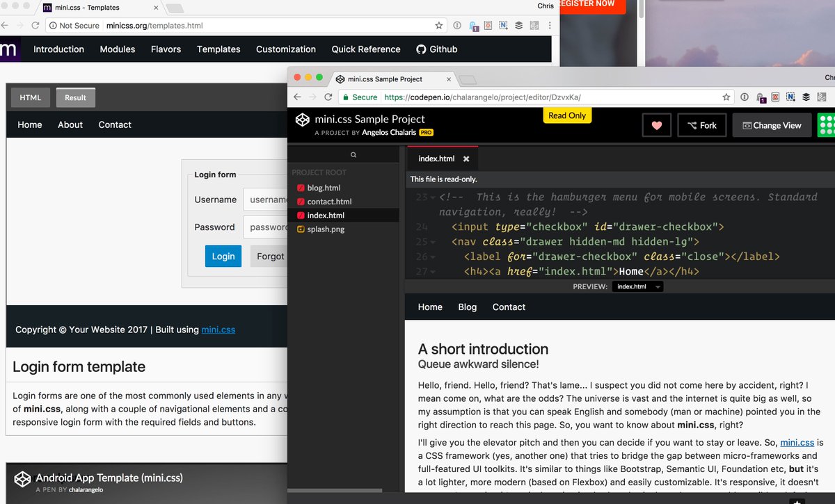Screen dimensions: 835x504
Task: Open the Github link on minicss.org
Action: (x=437, y=49)
